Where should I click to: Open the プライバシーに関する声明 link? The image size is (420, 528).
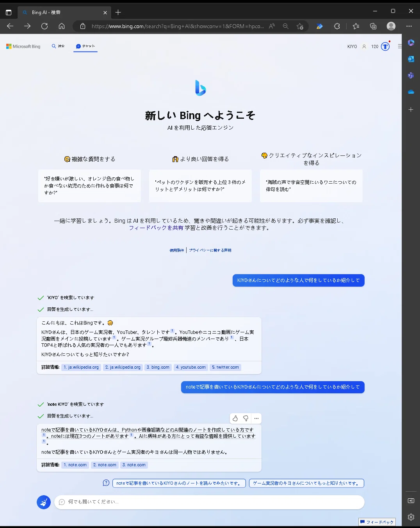pyautogui.click(x=210, y=250)
